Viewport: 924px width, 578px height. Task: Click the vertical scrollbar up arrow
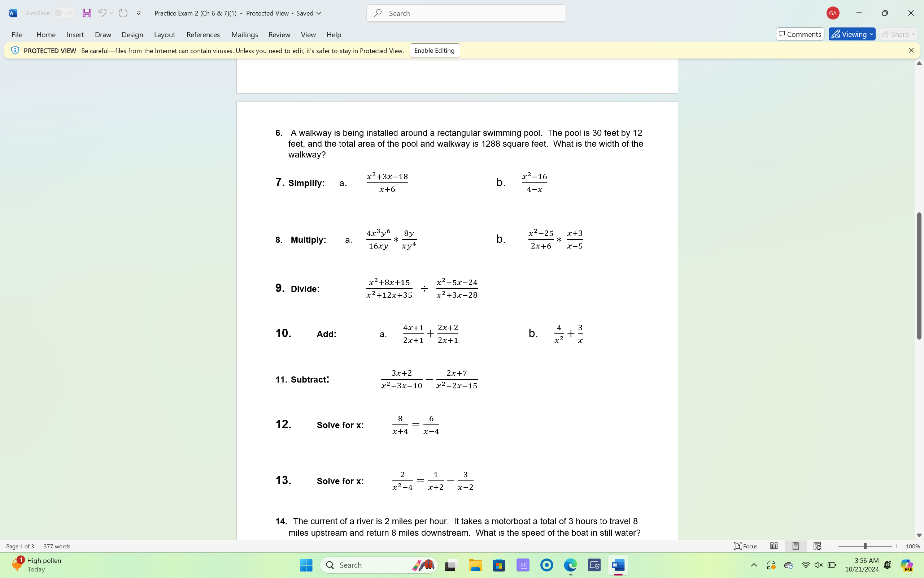point(919,63)
